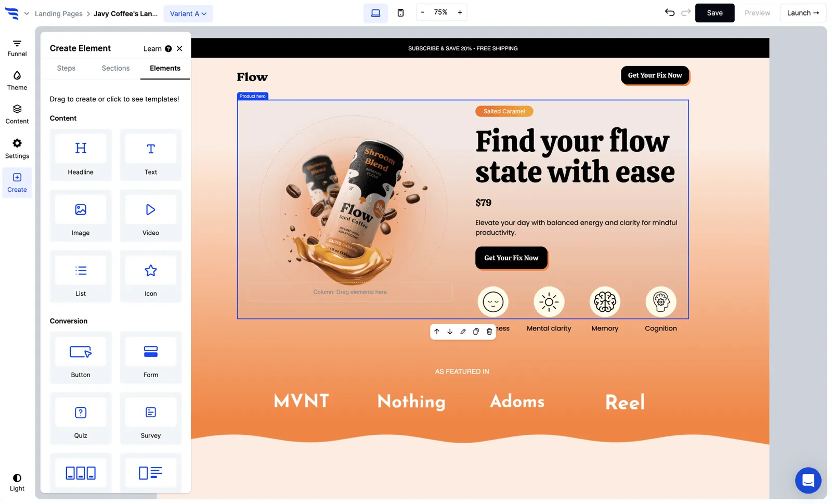Screen dimensions: 832x504
Task: Edit the Product hero section via pencil icon
Action: point(463,331)
